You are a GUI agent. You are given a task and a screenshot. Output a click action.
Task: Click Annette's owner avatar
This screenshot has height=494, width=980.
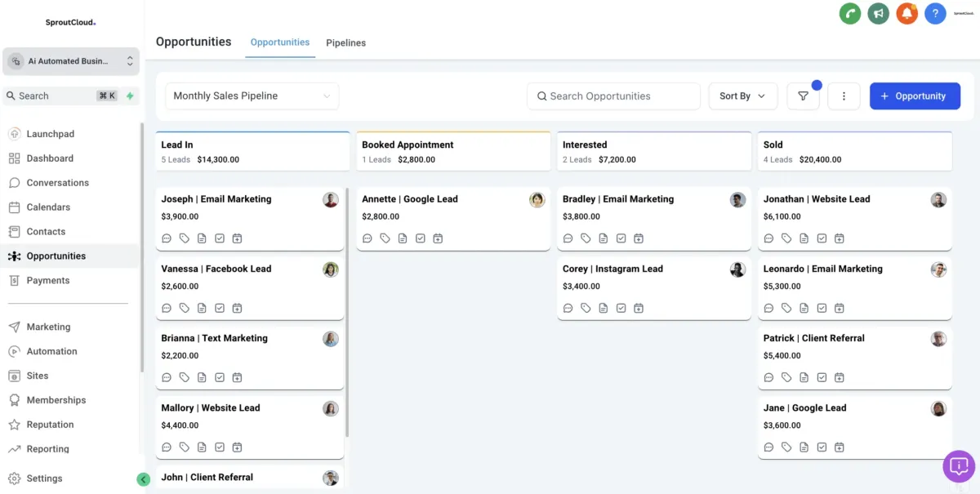pos(537,200)
